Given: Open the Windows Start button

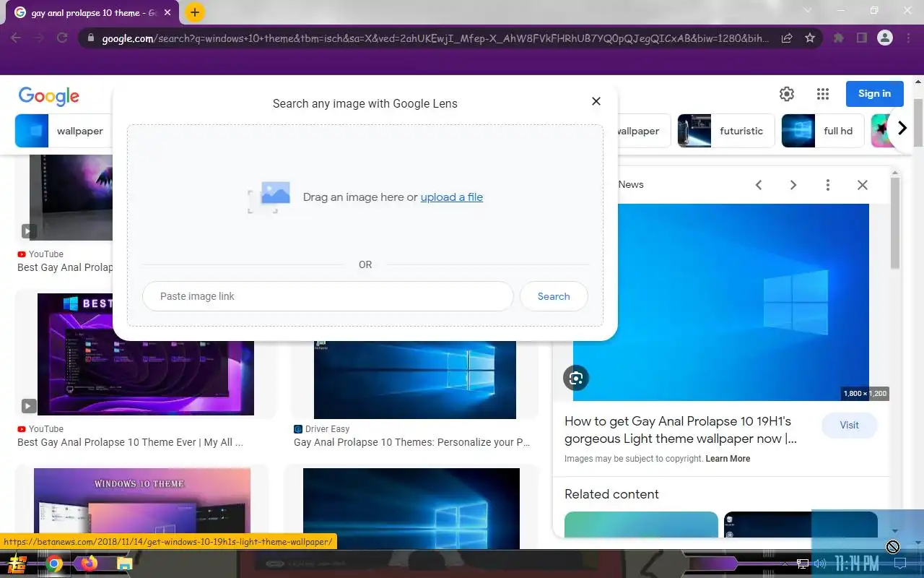Looking at the screenshot, I should click(x=17, y=564).
